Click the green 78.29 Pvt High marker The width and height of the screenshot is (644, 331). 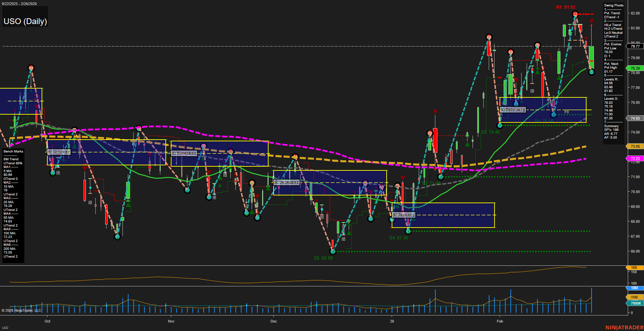coord(635,68)
